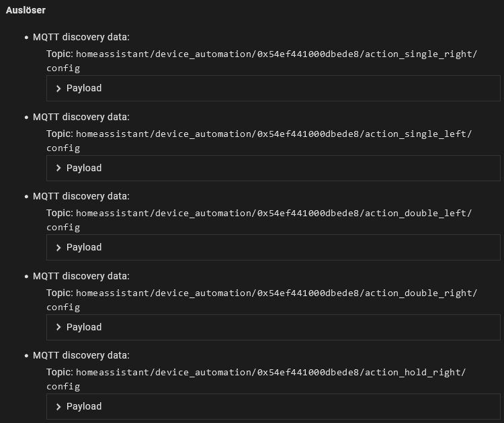Viewport: 504px width, 423px height.
Task: Expand Payload label under action_single_right topic
Action: pos(84,88)
